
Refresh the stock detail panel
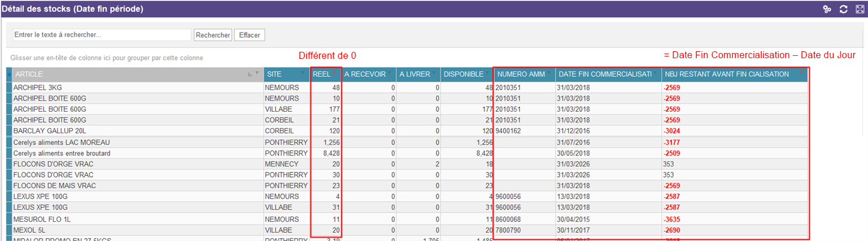tap(843, 9)
